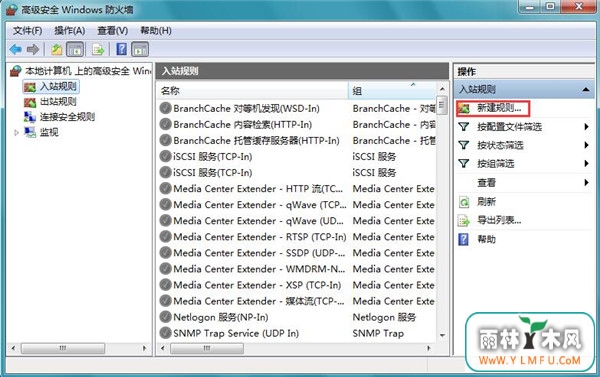Screen dimensions: 600x377
Task: Sort by the 组 column header
Action: [392, 91]
